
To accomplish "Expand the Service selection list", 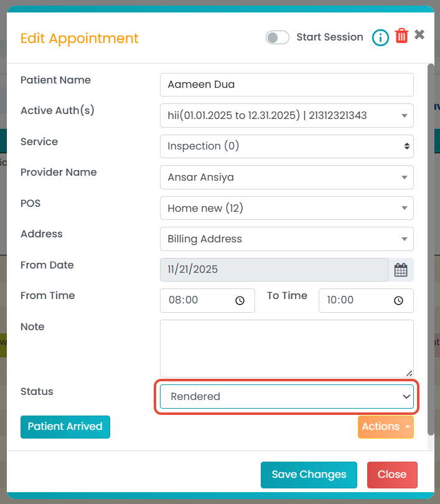I will pos(286,146).
